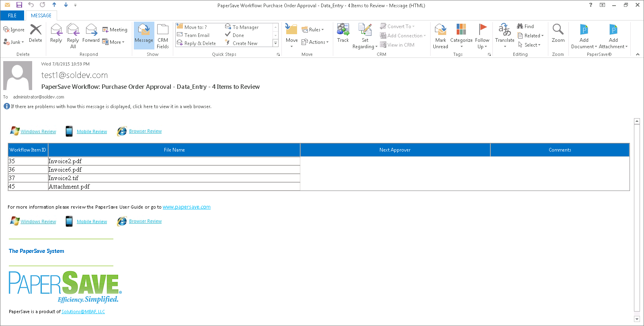The height and width of the screenshot is (326, 644).
Task: Open the CRM Fields view
Action: click(x=163, y=35)
